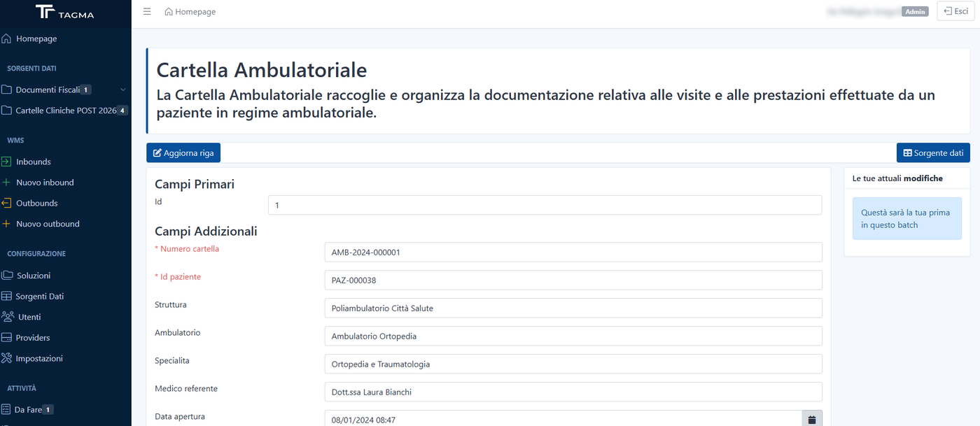This screenshot has height=426, width=980.
Task: Click the Utenti people icon
Action: tap(8, 317)
